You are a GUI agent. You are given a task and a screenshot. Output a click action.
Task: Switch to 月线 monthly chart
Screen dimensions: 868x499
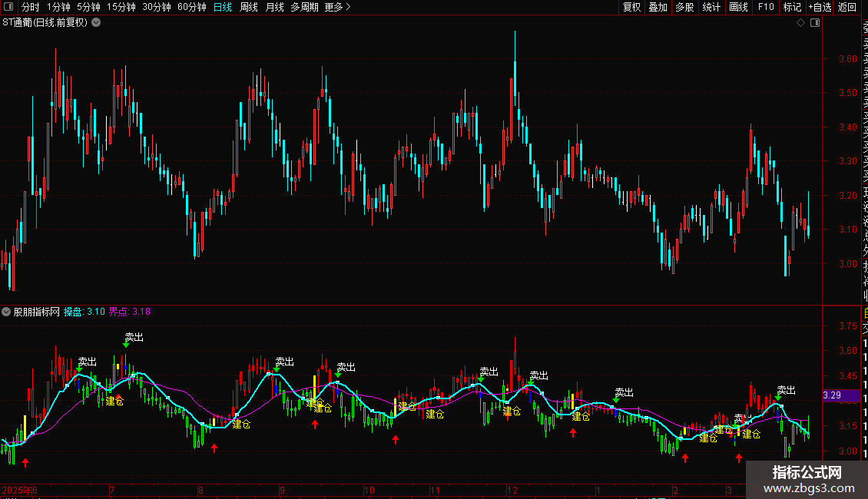274,7
